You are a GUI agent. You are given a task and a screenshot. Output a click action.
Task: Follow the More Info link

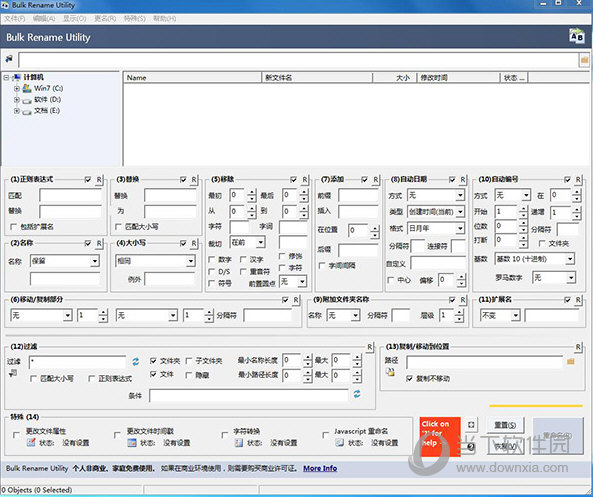point(320,468)
